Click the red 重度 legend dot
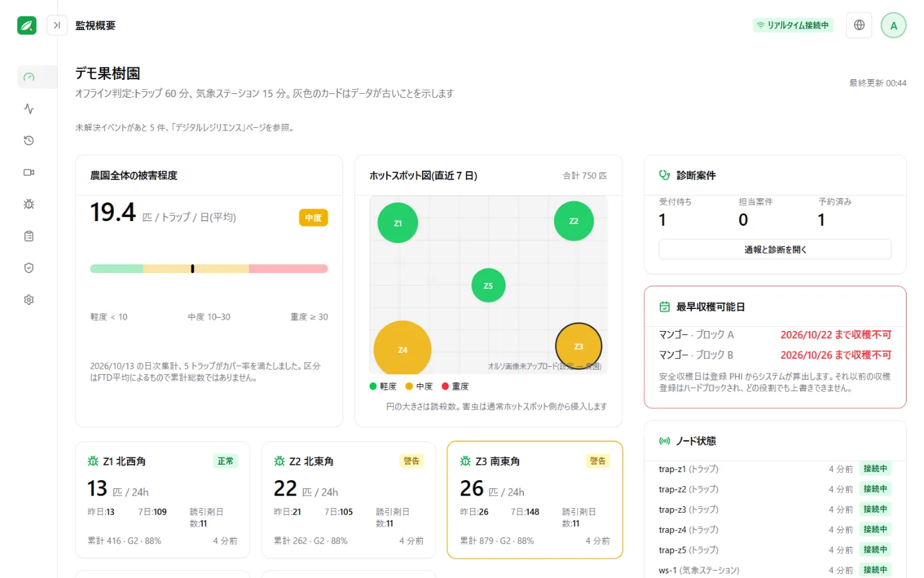 click(x=445, y=386)
